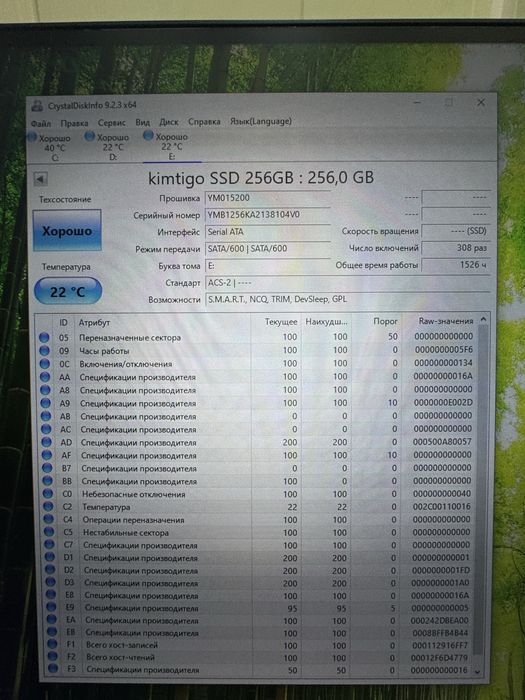
Task: Click the Прошивка field YM015200
Action: point(267,198)
